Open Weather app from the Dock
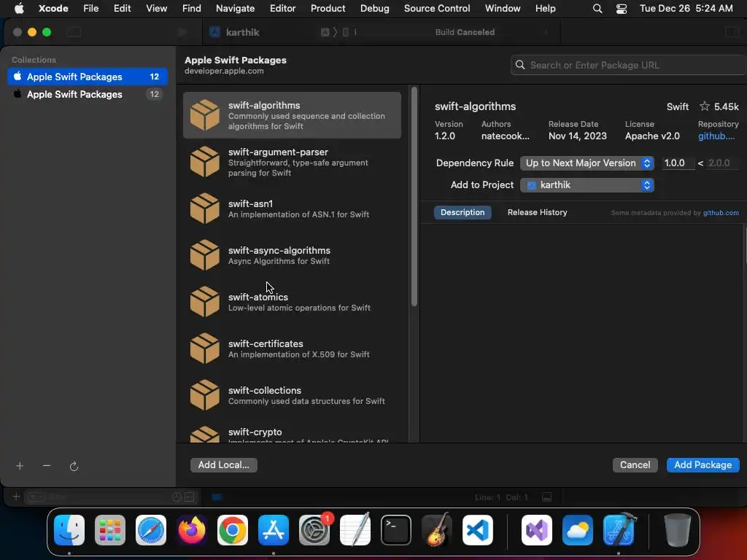 (x=578, y=530)
